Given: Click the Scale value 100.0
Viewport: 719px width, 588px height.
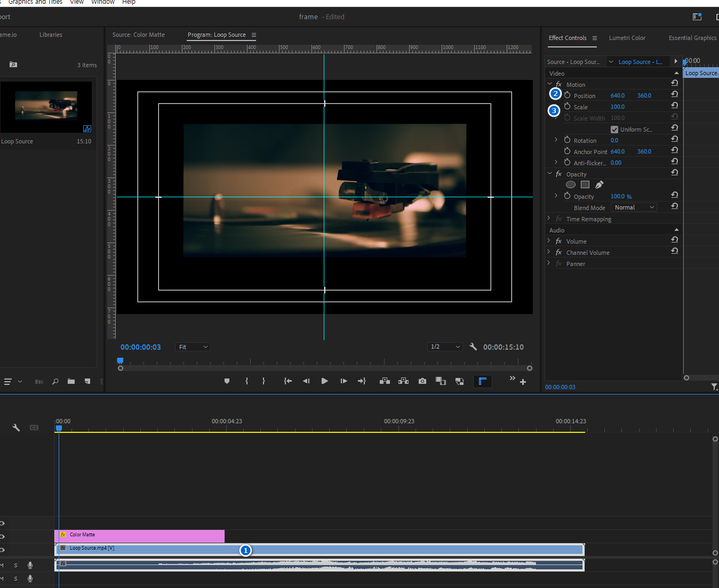Looking at the screenshot, I should point(617,107).
